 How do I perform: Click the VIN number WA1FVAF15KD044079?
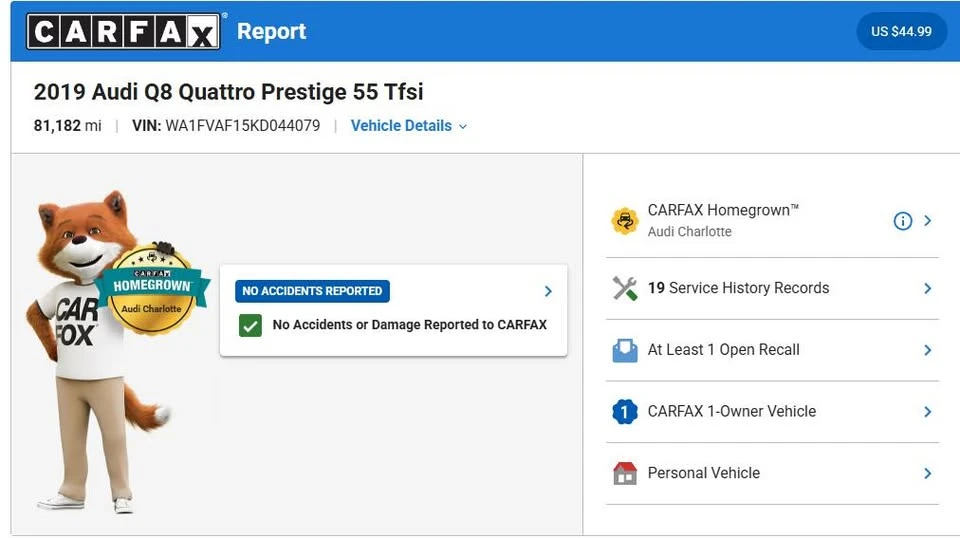242,125
